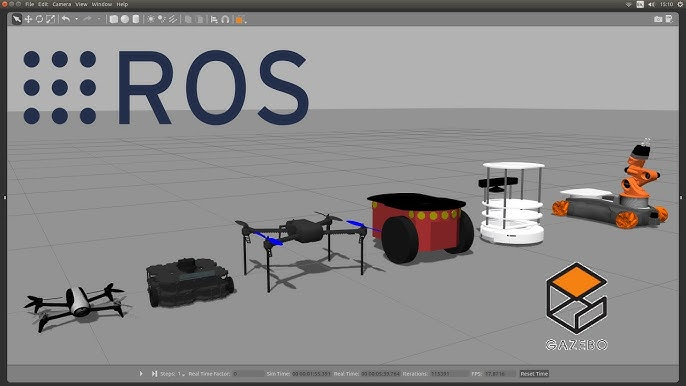Click the Reset Time button
Screen dimensions: 686x386
click(x=534, y=374)
